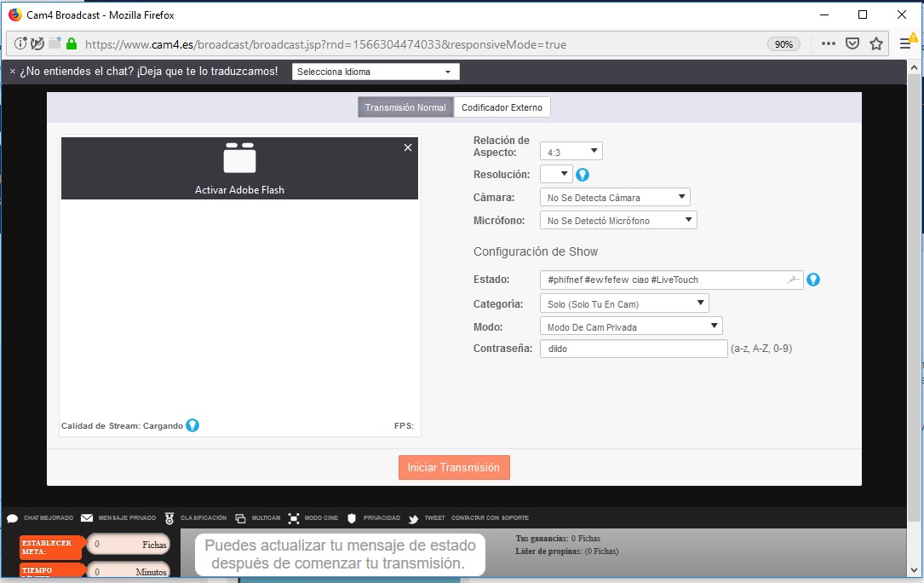The width and height of the screenshot is (924, 583).
Task: Open the Cámara selection dropdown
Action: pos(615,198)
